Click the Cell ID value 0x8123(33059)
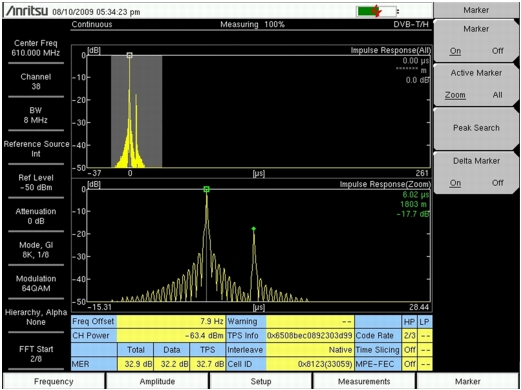The image size is (521, 390). (x=310, y=364)
